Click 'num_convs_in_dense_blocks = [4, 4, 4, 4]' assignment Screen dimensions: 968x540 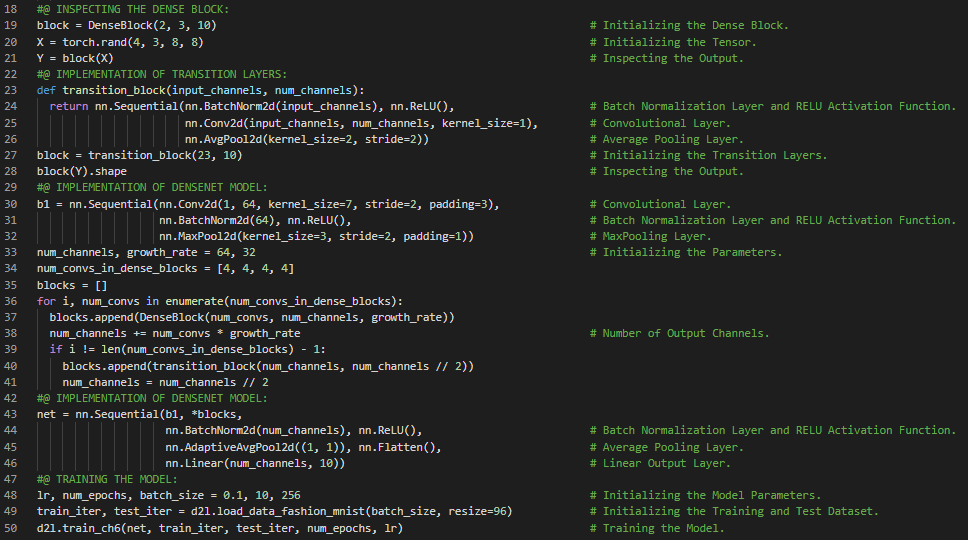point(165,268)
